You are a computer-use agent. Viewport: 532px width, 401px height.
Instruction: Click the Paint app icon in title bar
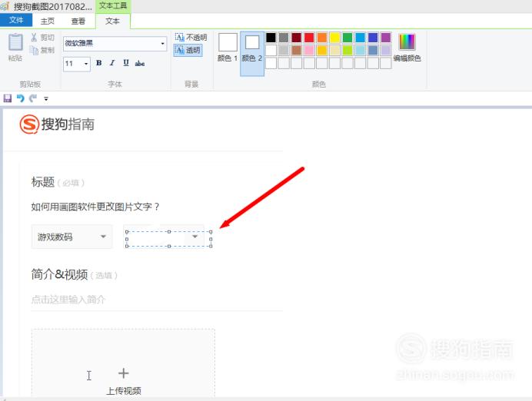(x=5, y=6)
